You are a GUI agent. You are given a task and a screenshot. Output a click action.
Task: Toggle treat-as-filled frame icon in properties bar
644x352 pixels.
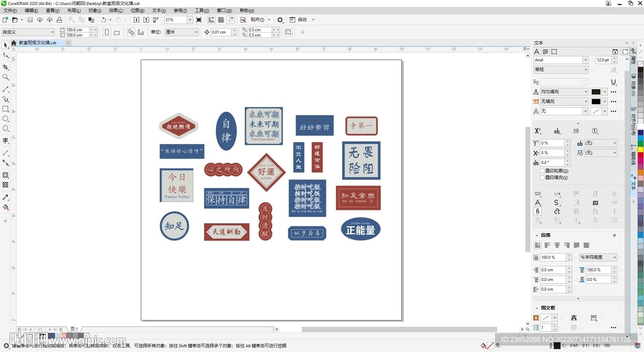(x=288, y=32)
